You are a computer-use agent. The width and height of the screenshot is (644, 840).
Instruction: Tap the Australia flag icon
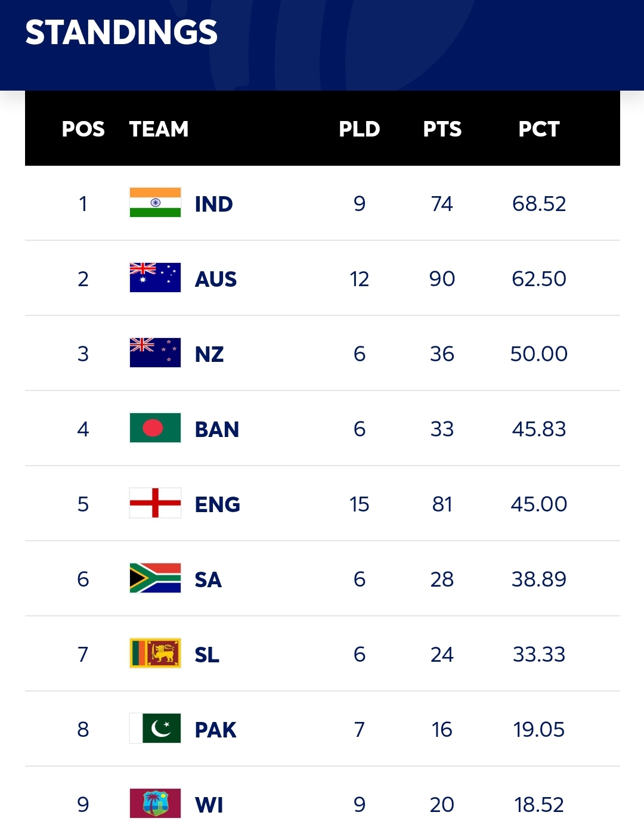[x=155, y=278]
